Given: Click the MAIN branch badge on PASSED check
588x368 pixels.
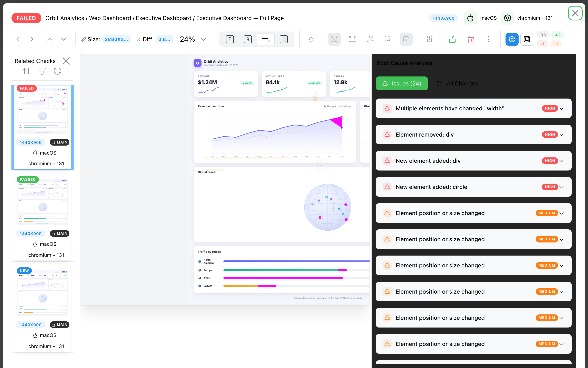Looking at the screenshot, I should pyautogui.click(x=60, y=233).
